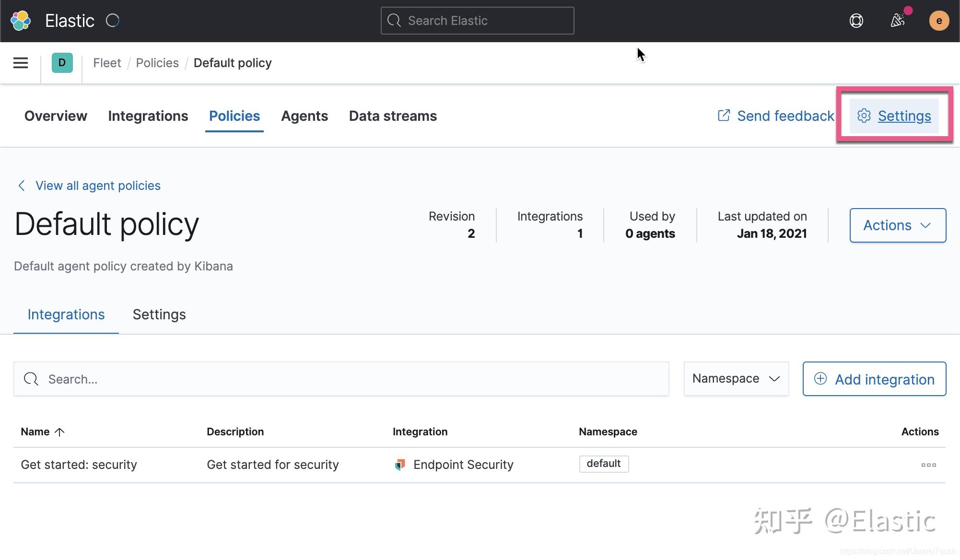Image resolution: width=960 pixels, height=560 pixels.
Task: Open the help icon in the top bar
Action: [x=856, y=21]
